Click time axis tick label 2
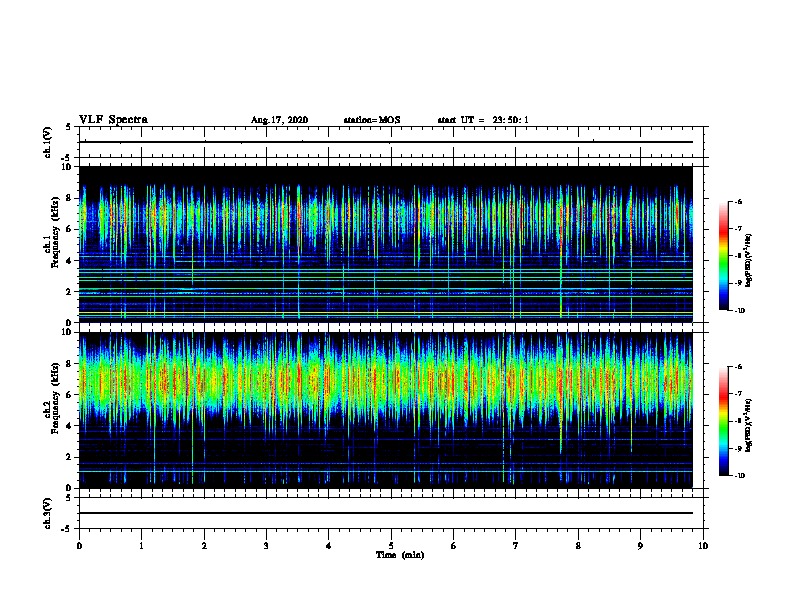The width and height of the screenshot is (792, 612). pyautogui.click(x=204, y=545)
